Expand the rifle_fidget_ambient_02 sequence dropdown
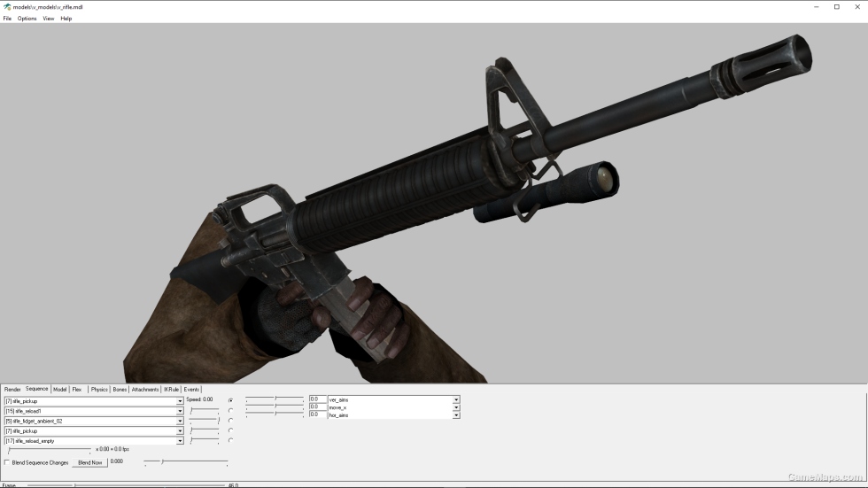Viewport: 868px width, 488px height. [x=179, y=421]
